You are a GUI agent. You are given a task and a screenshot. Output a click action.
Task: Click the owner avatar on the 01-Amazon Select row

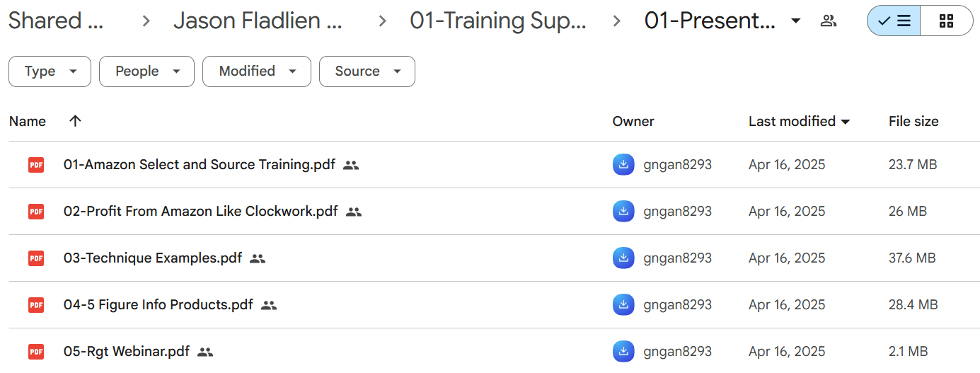click(x=623, y=165)
